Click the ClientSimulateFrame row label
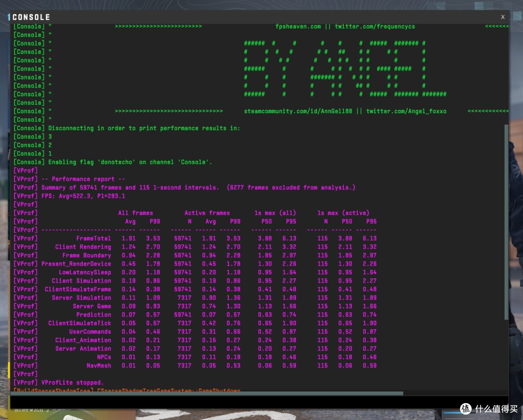The width and height of the screenshot is (523, 420). click(x=78, y=289)
